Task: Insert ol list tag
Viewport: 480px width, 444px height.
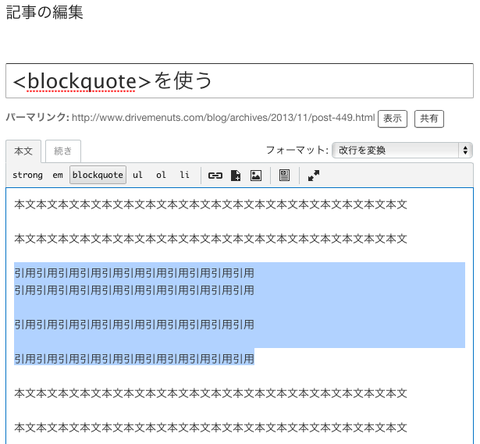Action: click(161, 175)
